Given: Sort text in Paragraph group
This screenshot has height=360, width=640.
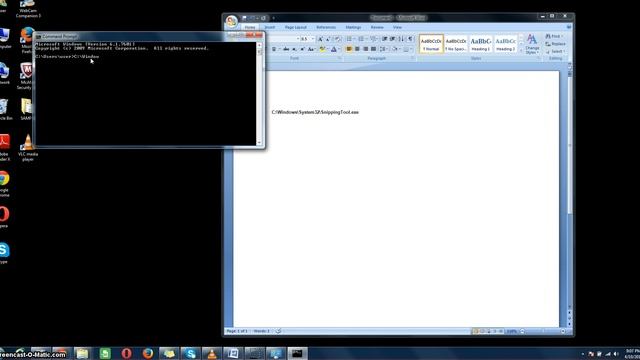Looking at the screenshot, I should pos(401,39).
